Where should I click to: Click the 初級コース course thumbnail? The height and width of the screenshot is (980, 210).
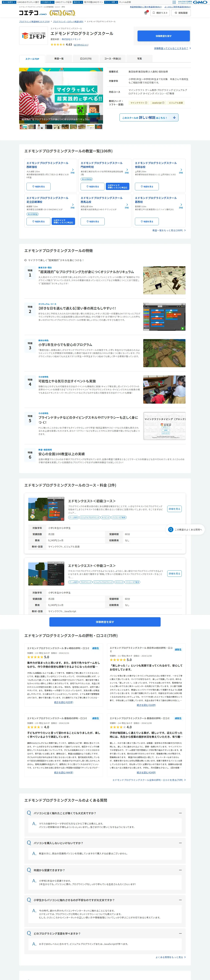[46, 509]
